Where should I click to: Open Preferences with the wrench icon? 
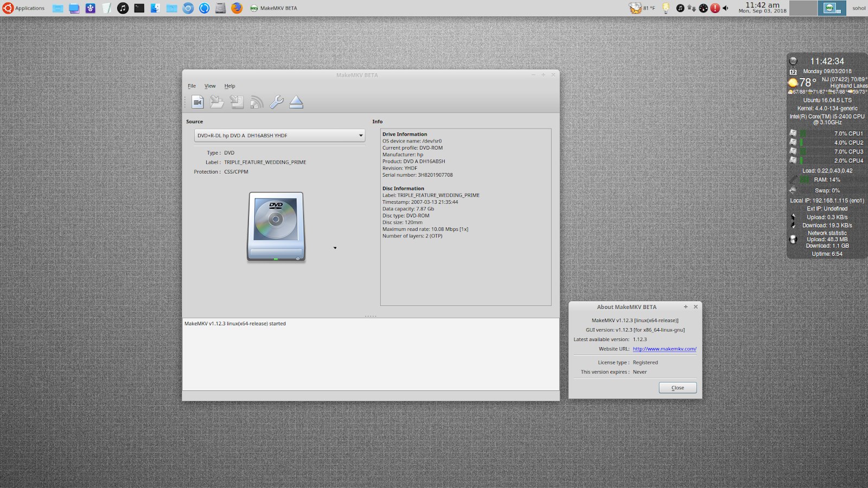(276, 102)
